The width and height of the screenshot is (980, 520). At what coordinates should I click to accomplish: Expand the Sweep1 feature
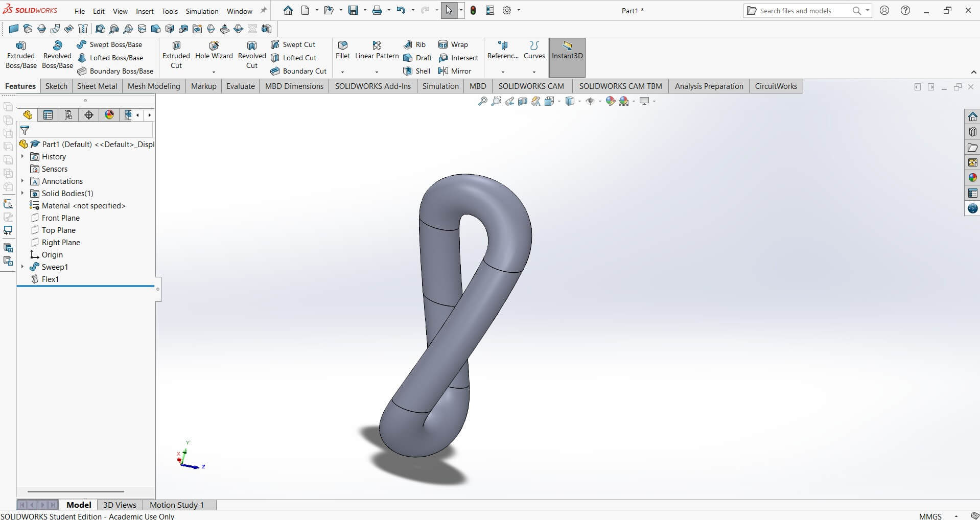click(x=22, y=267)
